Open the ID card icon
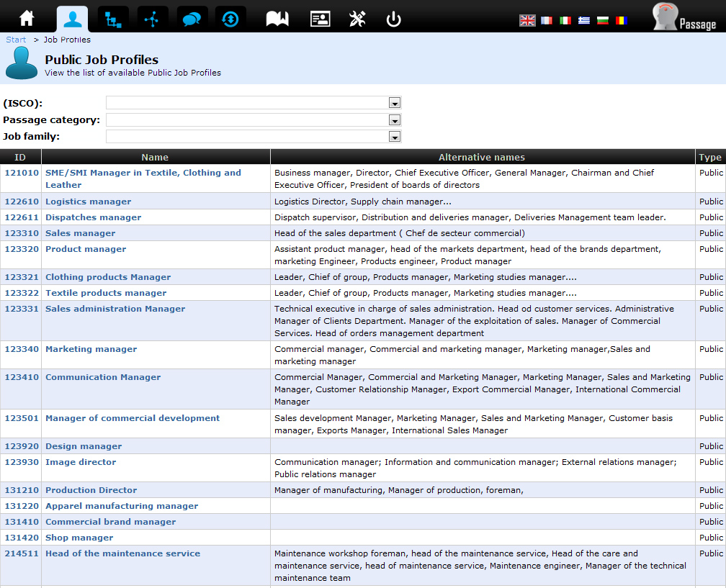Image resolution: width=726 pixels, height=588 pixels. (x=320, y=19)
